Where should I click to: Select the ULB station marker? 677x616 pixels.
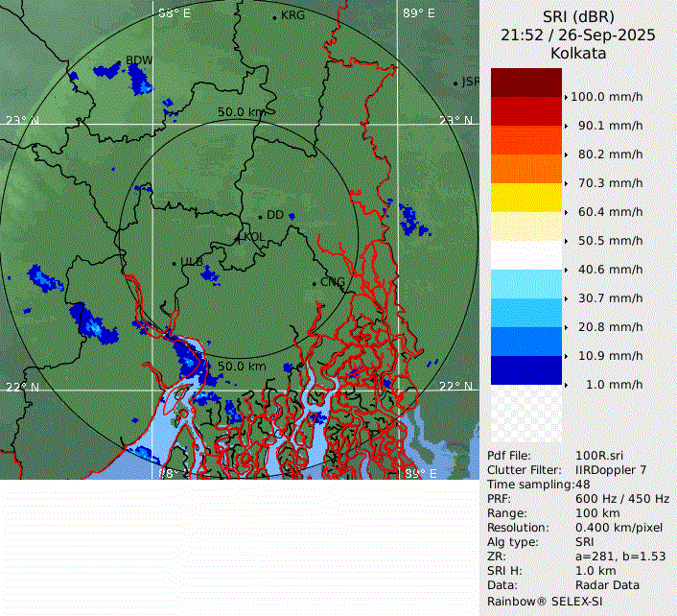[x=175, y=262]
